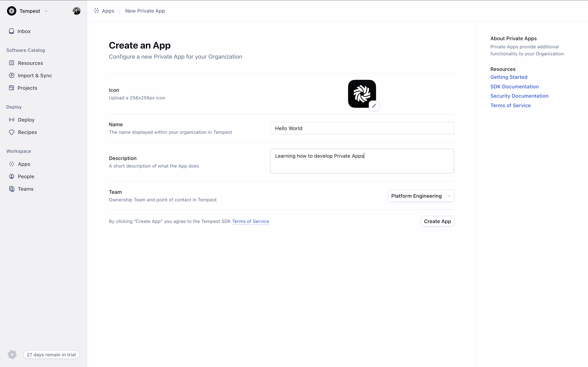Open the Inbox from the sidebar
Viewport: 588px width, 367px height.
pyautogui.click(x=24, y=31)
